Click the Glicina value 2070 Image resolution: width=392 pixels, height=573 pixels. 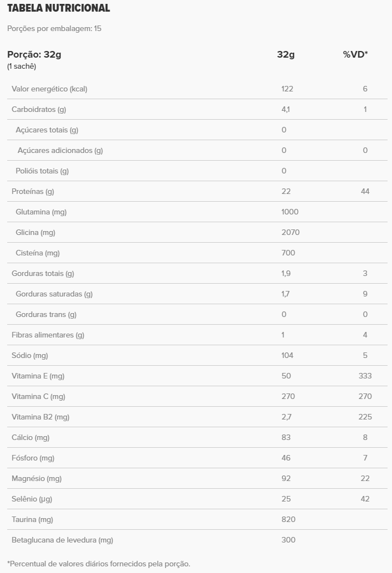290,232
